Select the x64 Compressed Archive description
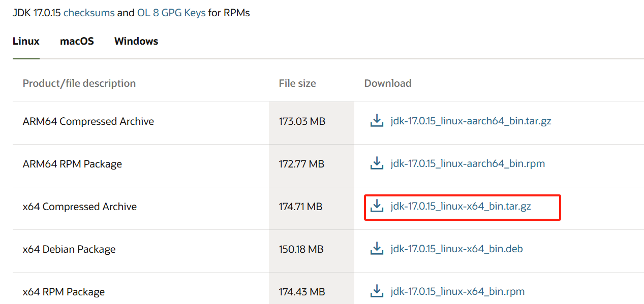Image resolution: width=644 pixels, height=304 pixels. (x=80, y=207)
